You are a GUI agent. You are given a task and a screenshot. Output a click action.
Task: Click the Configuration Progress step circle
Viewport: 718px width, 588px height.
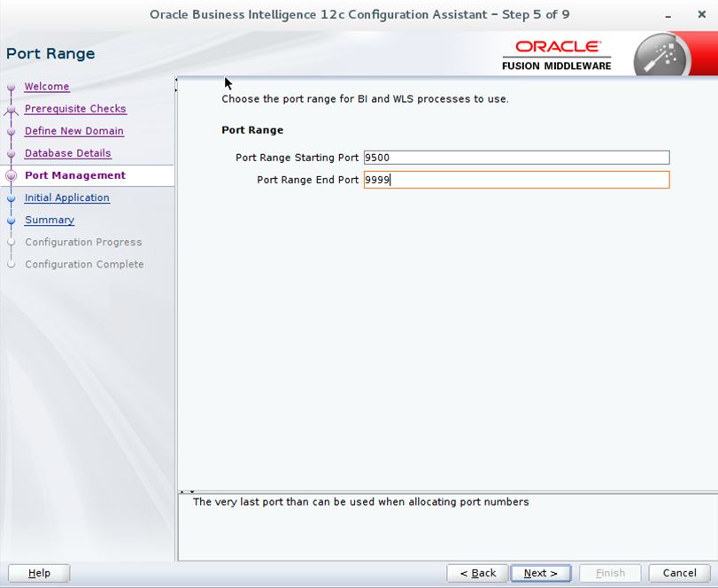pyautogui.click(x=10, y=242)
